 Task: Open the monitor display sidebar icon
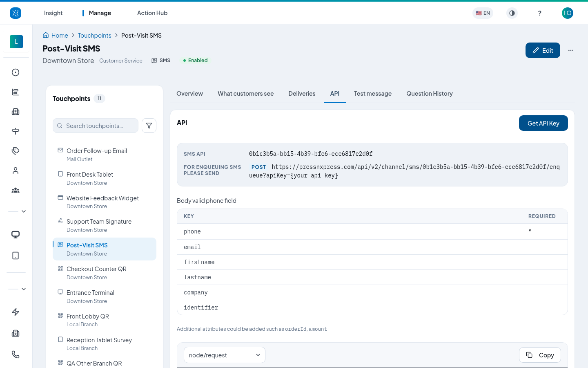[16, 235]
